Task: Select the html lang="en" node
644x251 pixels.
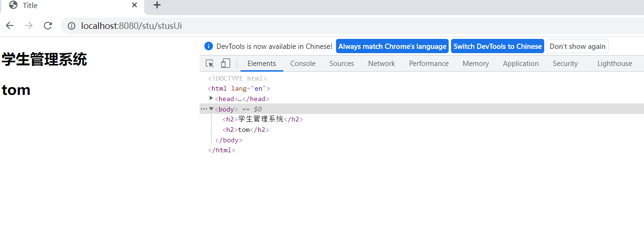Action: pyautogui.click(x=239, y=88)
